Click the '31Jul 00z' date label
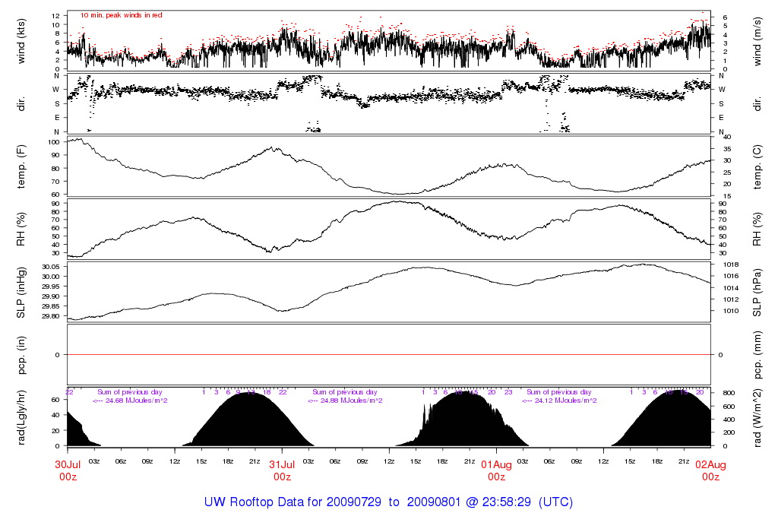Screen dimensions: 778x532 point(282,470)
